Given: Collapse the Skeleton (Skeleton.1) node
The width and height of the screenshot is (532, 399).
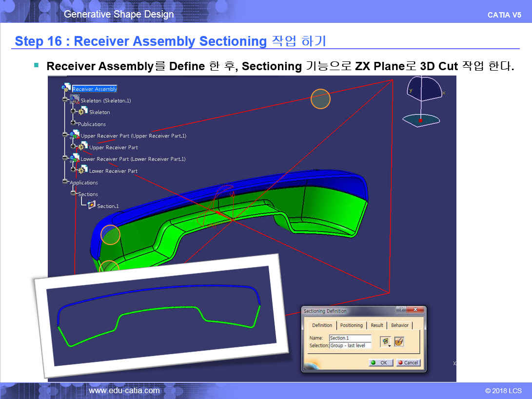Looking at the screenshot, I should click(x=65, y=100).
